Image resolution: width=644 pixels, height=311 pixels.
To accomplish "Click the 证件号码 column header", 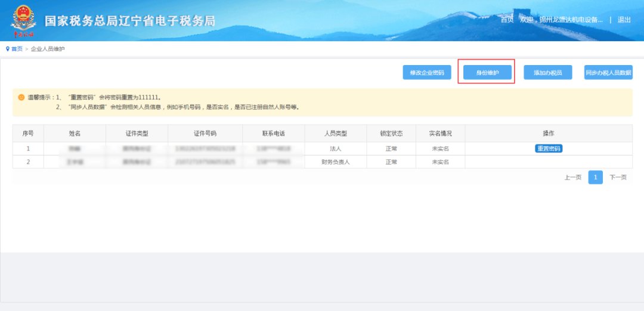I will coord(205,133).
